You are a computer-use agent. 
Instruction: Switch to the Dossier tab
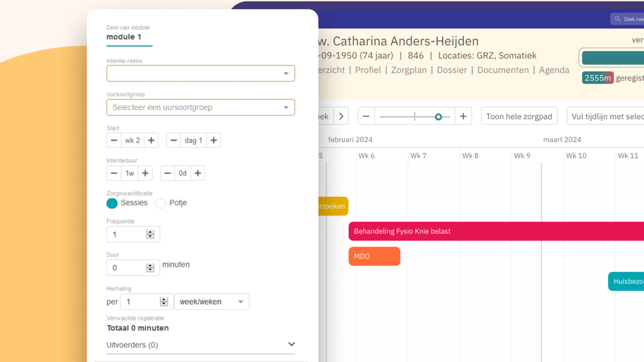click(452, 70)
